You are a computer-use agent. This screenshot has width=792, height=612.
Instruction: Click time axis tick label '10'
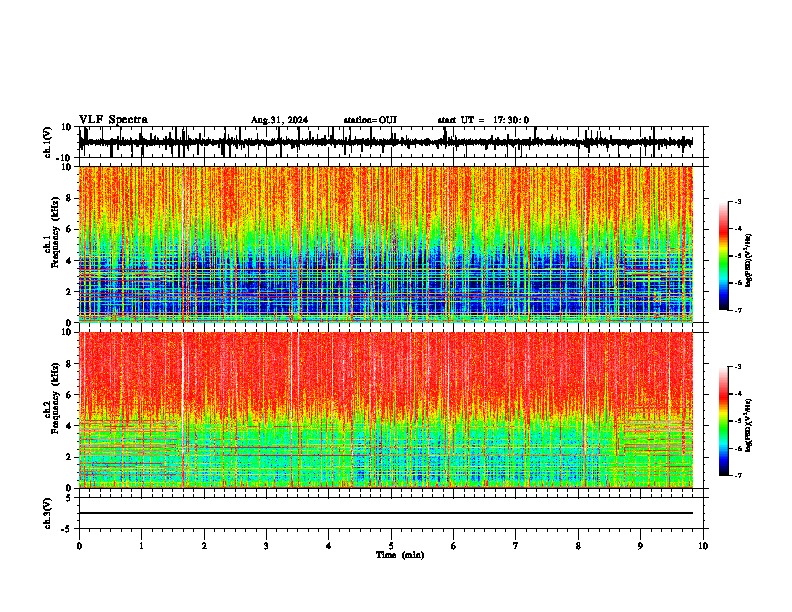pyautogui.click(x=703, y=546)
